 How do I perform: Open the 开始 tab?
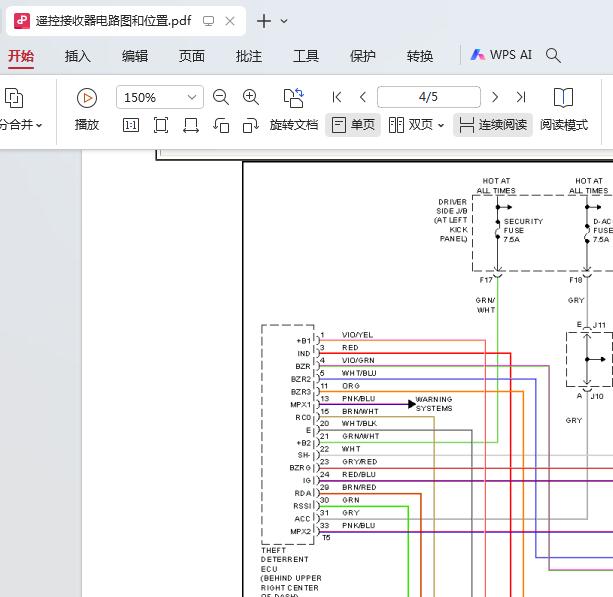click(x=21, y=56)
